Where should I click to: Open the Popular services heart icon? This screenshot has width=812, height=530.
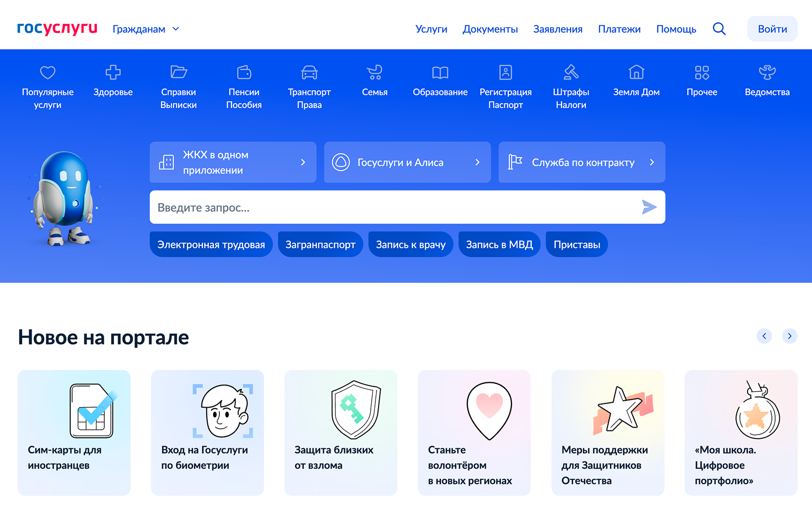pyautogui.click(x=48, y=72)
